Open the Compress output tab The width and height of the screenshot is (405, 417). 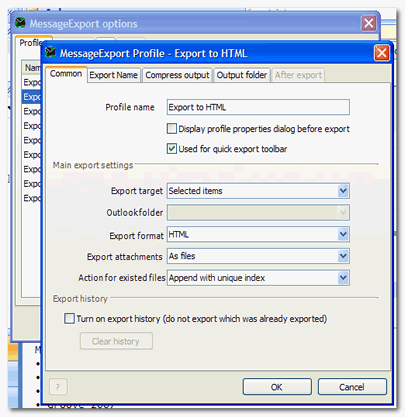pos(177,75)
